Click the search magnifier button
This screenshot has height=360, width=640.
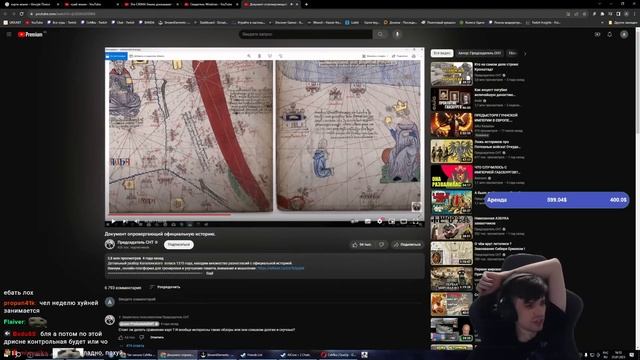(x=380, y=34)
